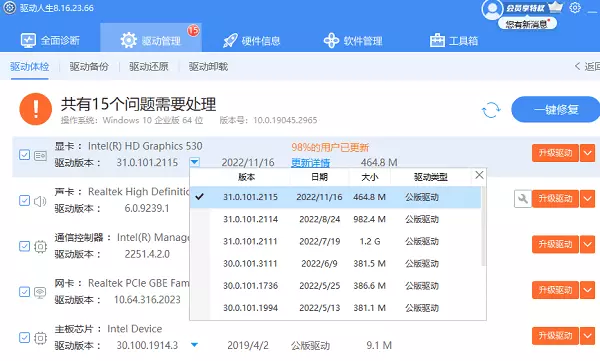Image resolution: width=600 pixels, height=361 pixels.
Task: Select the 驱动还原 sub-tab
Action: 148,67
